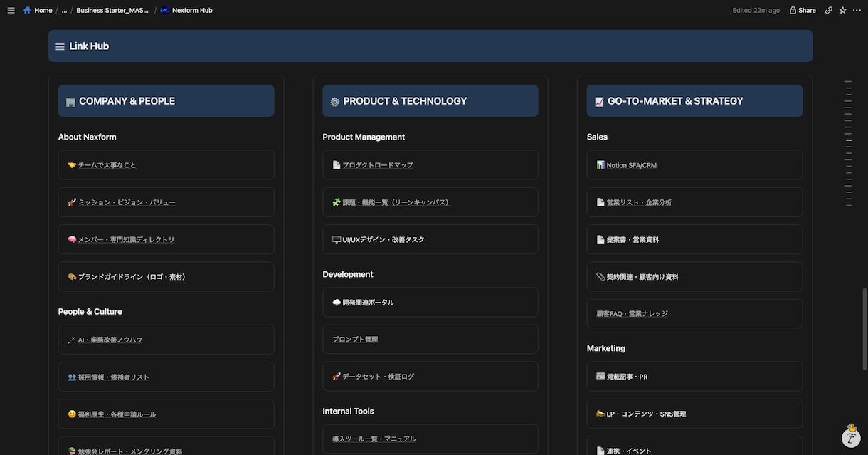The image size is (868, 455).
Task: Open the floating assistant avatar button
Action: [x=852, y=436]
